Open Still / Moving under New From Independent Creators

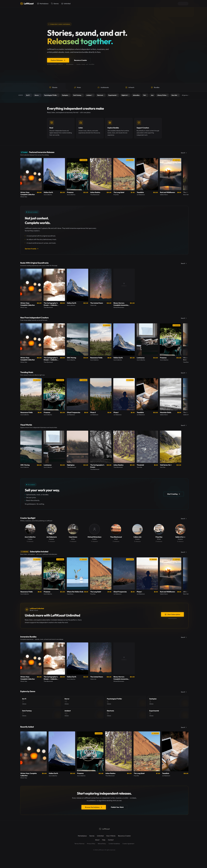coord(77,339)
